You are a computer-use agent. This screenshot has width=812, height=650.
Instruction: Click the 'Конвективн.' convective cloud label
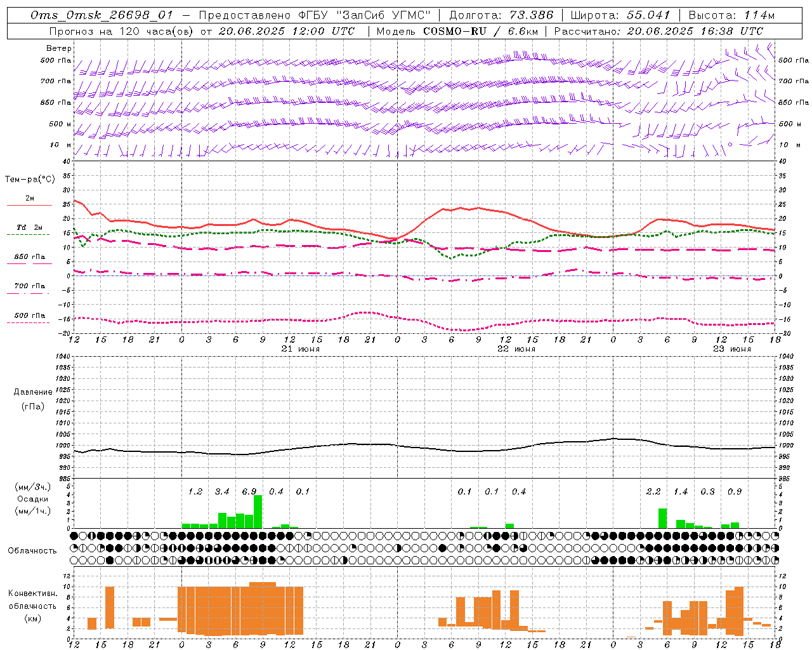click(x=33, y=594)
